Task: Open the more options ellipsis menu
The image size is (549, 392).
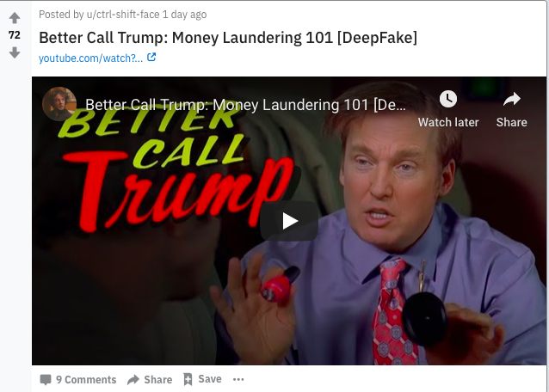Action: pos(238,379)
